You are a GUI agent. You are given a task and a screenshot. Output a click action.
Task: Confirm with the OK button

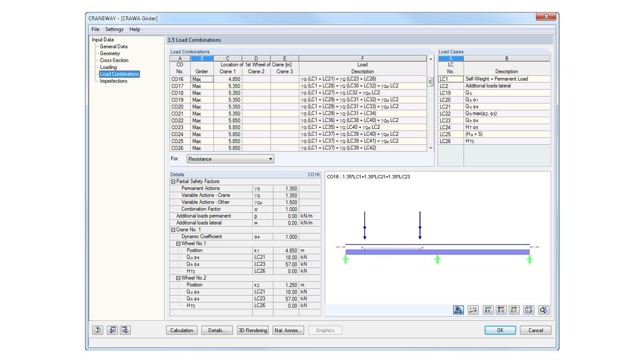click(x=500, y=330)
